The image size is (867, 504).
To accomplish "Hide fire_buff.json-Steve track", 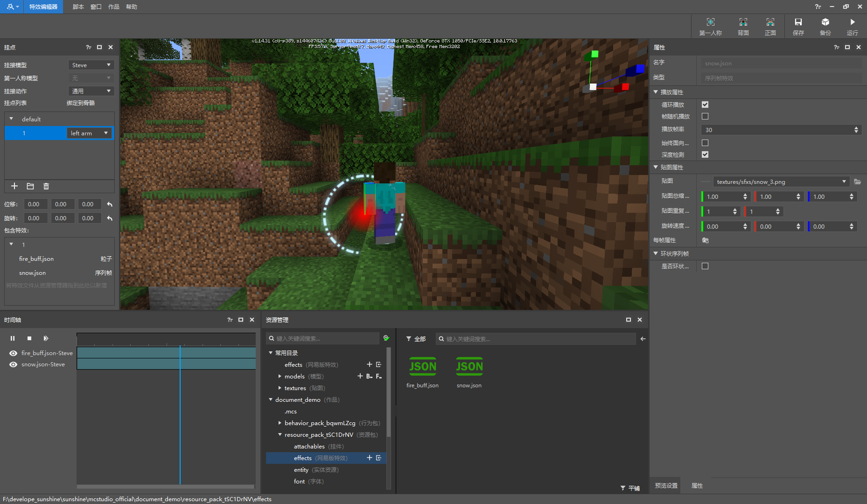I will click(13, 353).
